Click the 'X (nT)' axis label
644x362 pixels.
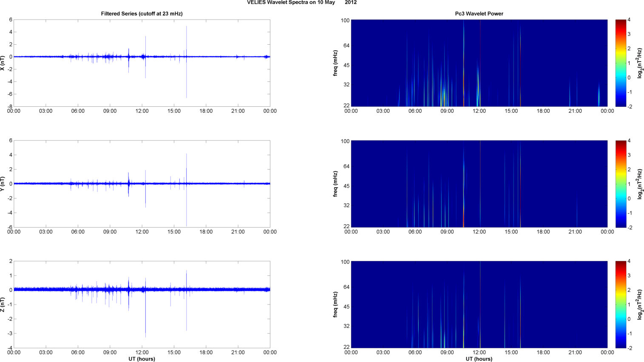point(3,63)
